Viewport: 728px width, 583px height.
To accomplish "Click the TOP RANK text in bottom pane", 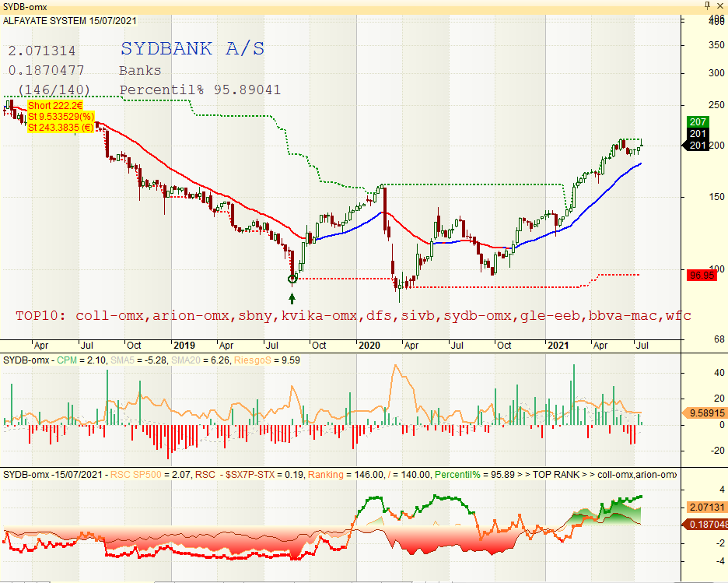I will 556,475.
